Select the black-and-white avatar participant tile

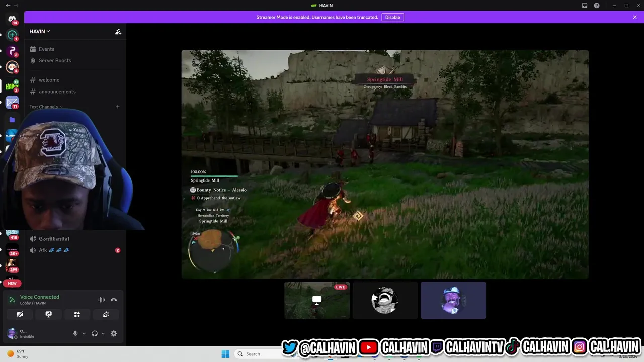[385, 300]
